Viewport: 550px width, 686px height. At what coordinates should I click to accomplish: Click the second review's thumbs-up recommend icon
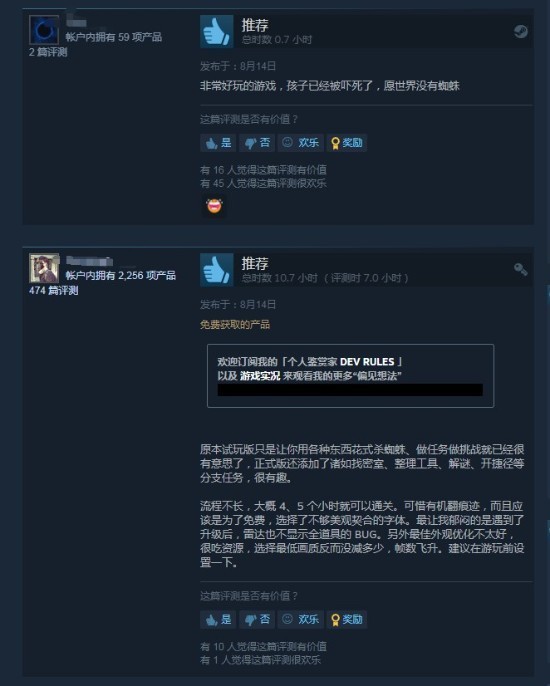click(x=217, y=270)
